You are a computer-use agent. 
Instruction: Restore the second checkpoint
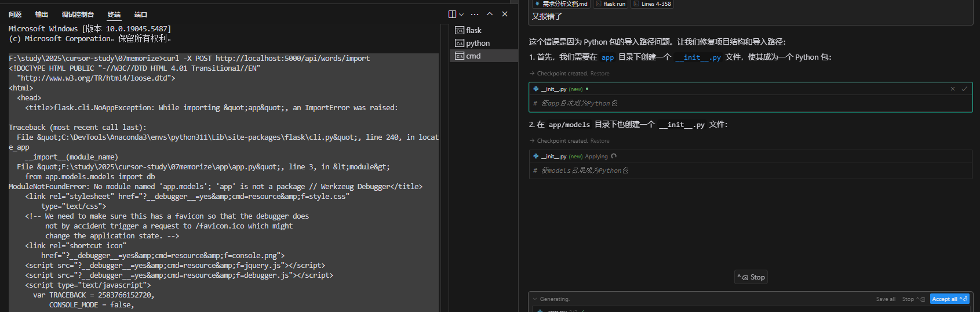tap(600, 141)
